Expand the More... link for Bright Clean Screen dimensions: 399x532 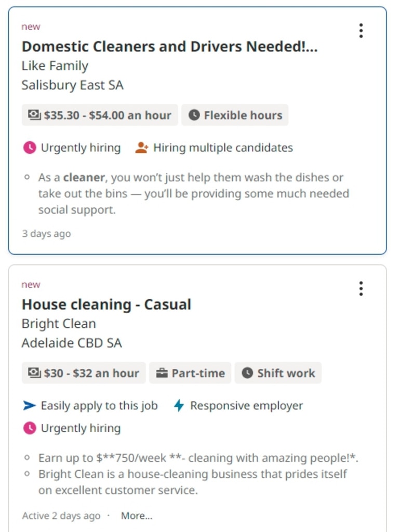coord(137,516)
